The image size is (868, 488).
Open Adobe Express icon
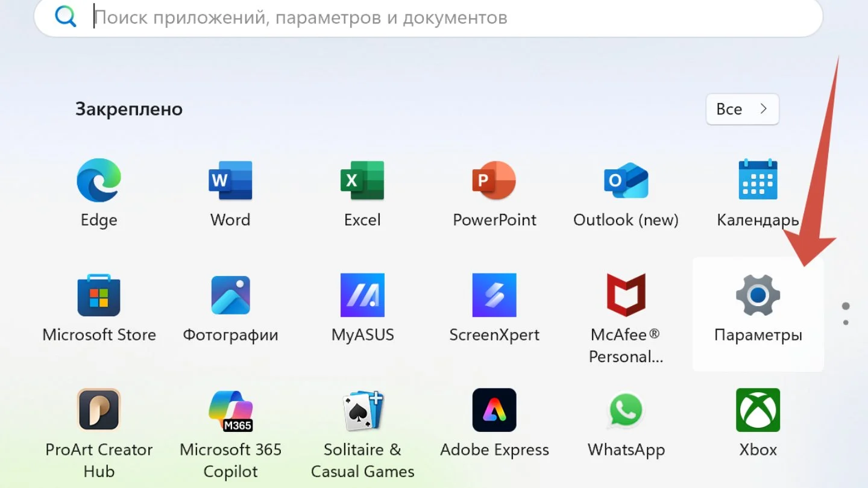pyautogui.click(x=494, y=410)
